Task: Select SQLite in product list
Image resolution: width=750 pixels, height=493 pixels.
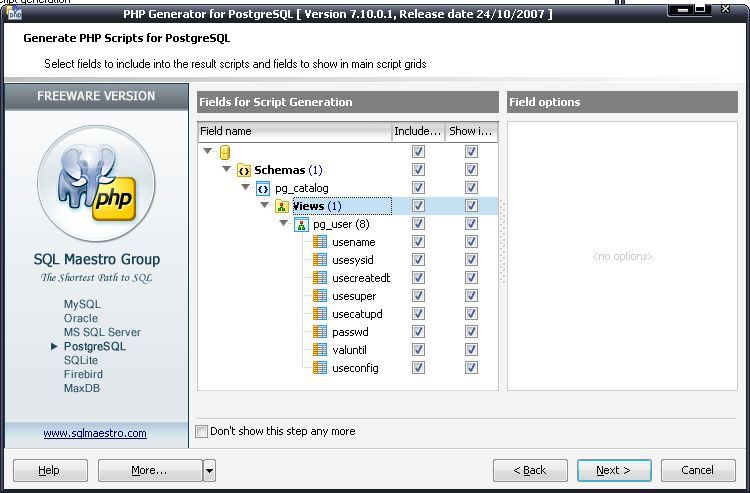Action: (81, 360)
